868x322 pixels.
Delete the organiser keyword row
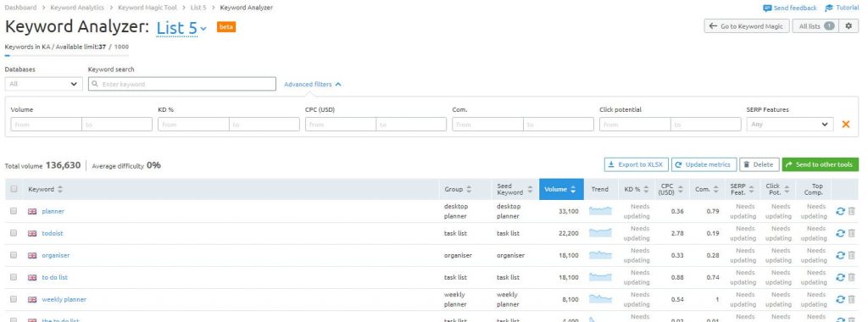point(851,256)
